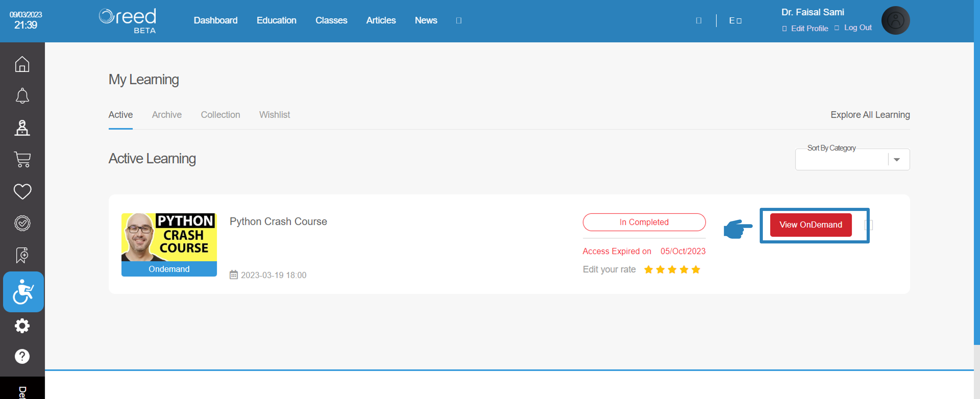The height and width of the screenshot is (399, 980).
Task: Open bookmark-add icon in sidebar
Action: click(22, 255)
